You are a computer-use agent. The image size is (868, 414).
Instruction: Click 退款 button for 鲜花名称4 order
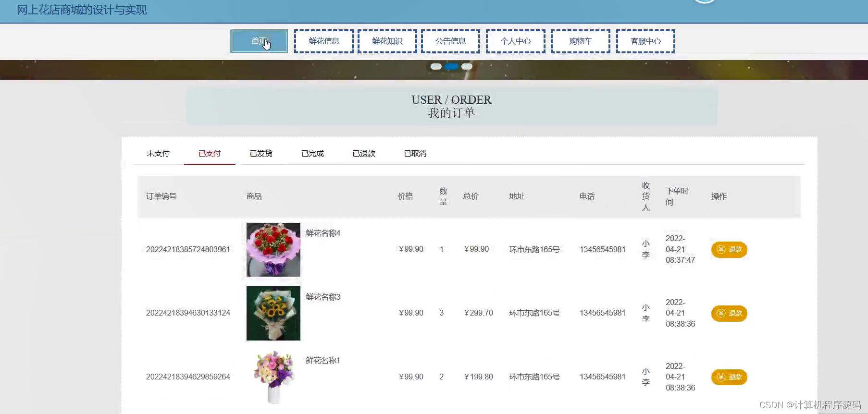[729, 250]
